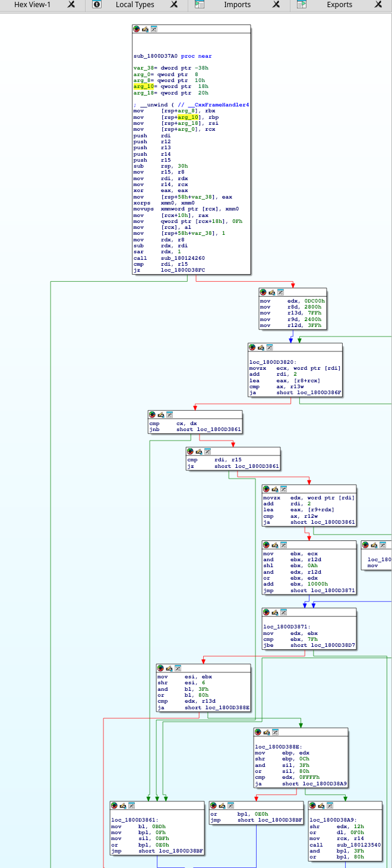
Task: Click group nodes icon on loc_1800D3871 block
Action: [284, 612]
